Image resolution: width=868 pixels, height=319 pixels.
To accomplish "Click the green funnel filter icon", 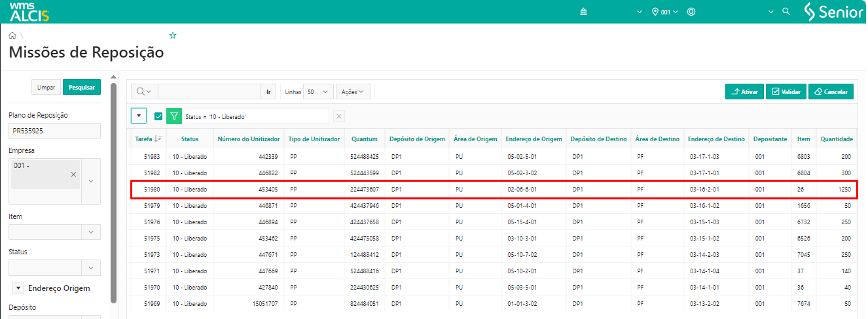I will pyautogui.click(x=173, y=116).
